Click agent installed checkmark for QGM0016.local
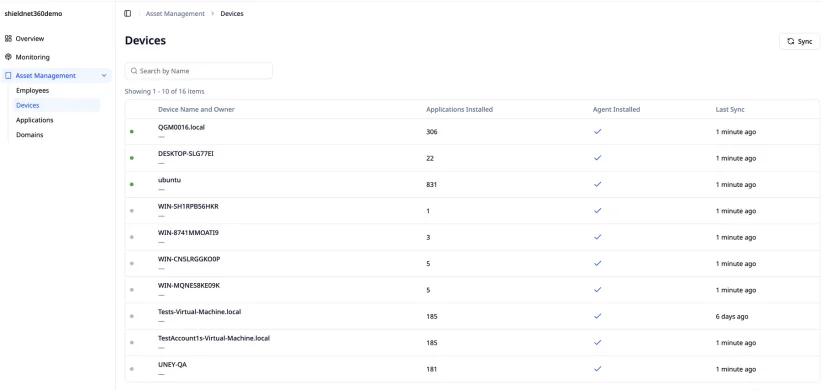The image size is (822, 390). pos(597,132)
